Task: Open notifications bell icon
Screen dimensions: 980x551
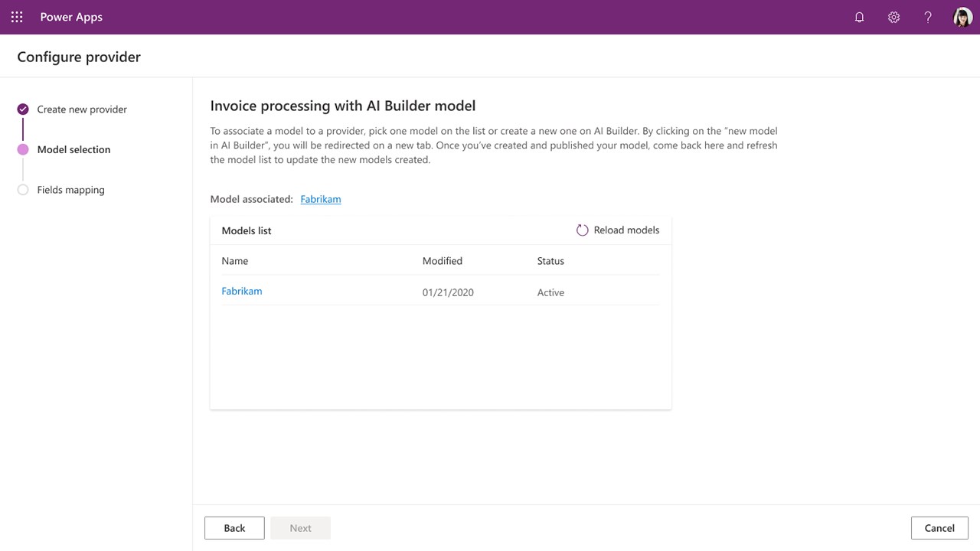Action: pos(859,17)
